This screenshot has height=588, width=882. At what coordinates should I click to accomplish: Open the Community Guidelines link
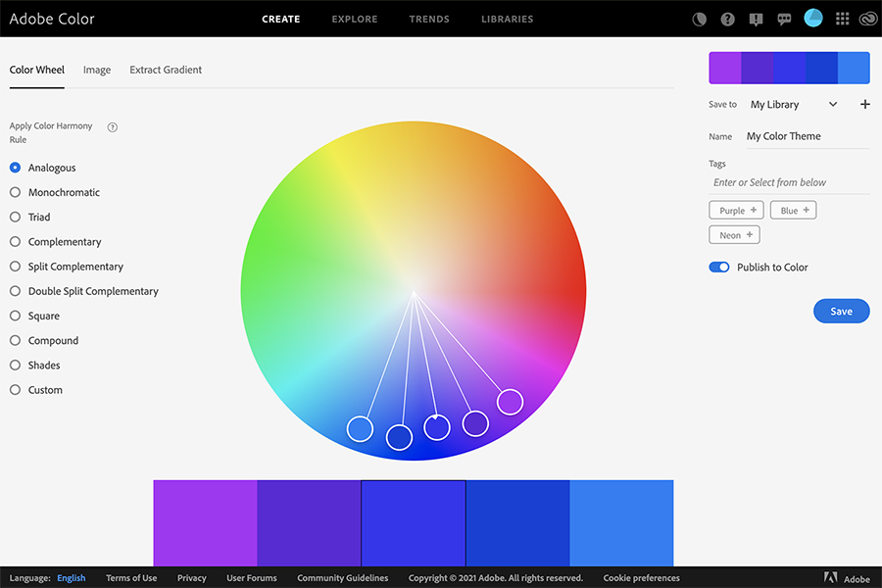point(343,578)
